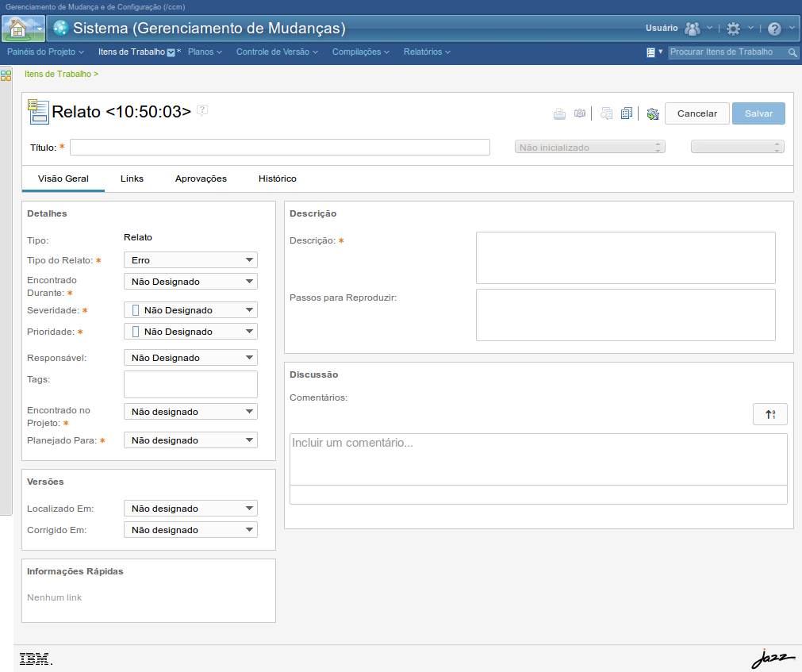Expand the Severidade dropdown
This screenshot has height=672, width=802.
(190, 310)
